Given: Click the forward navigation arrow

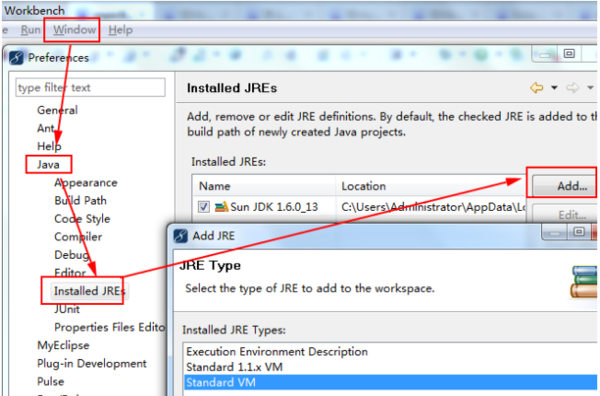Looking at the screenshot, I should 572,88.
